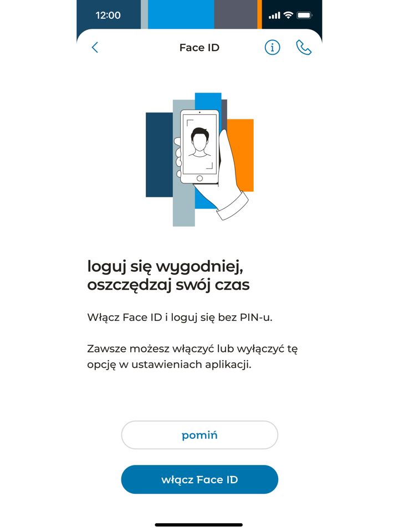Tap the włącz Face ID button

tap(199, 479)
